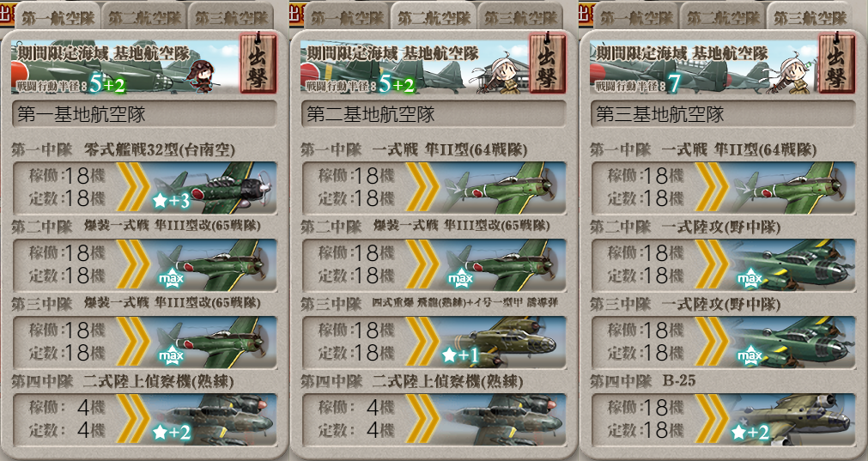Click the 第一基地航空隊 name field

pos(144,114)
